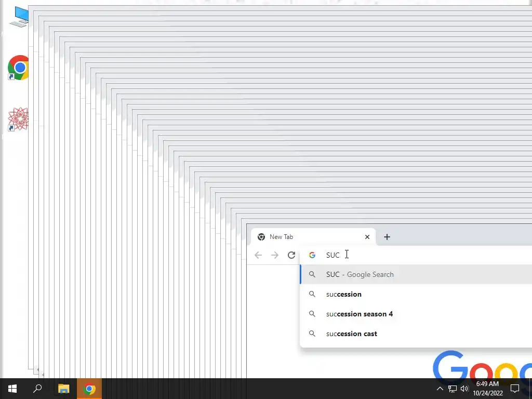Select the Google Chrome desktop shortcut
The width and height of the screenshot is (532, 399).
coord(18,68)
